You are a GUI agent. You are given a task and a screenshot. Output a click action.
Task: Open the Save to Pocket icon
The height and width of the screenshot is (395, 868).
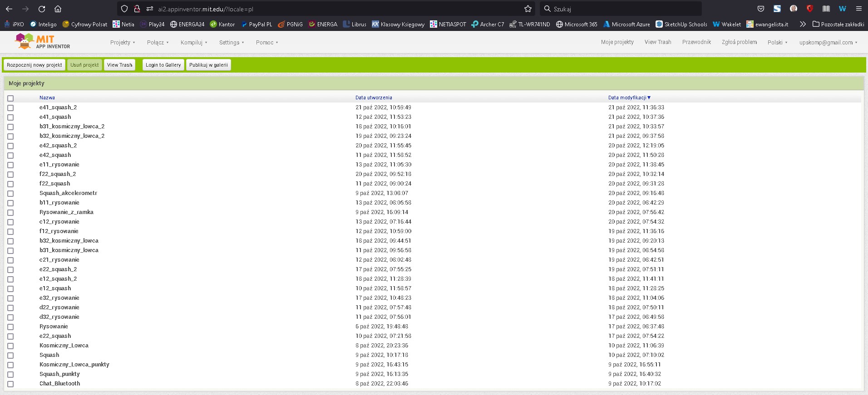(761, 9)
